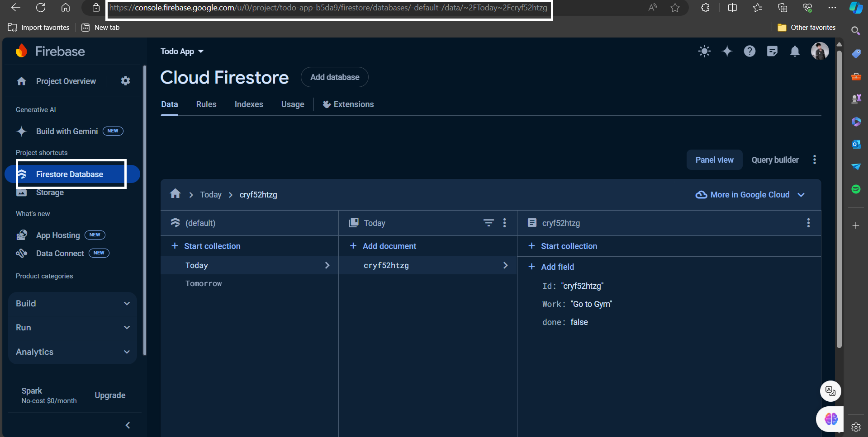
Task: Toggle light theme sun icon
Action: pos(704,51)
